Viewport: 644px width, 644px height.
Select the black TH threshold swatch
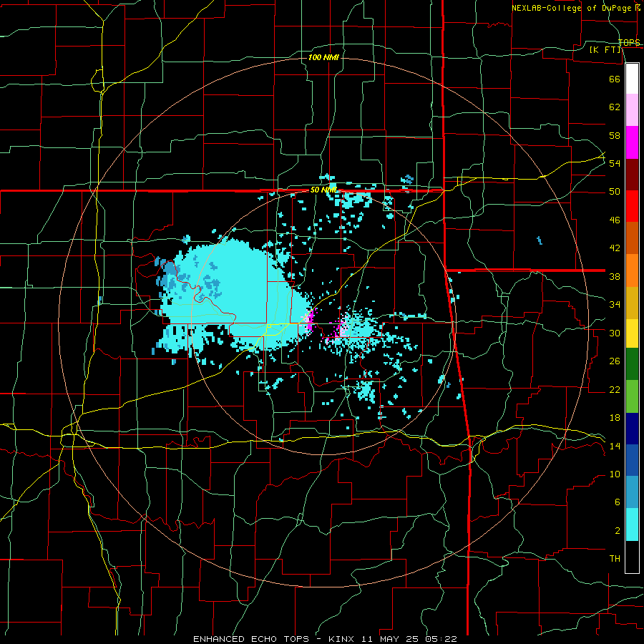(632, 557)
